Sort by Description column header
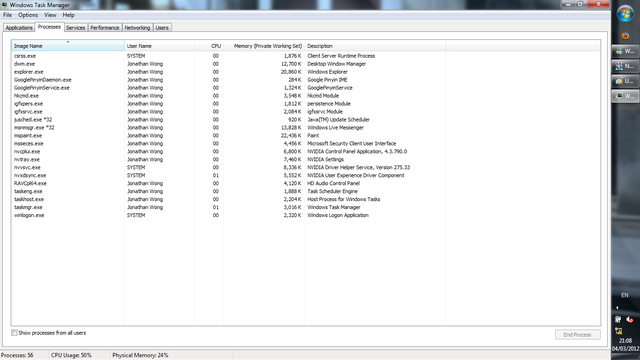Screen dimensions: 640x360 pos(375,46)
